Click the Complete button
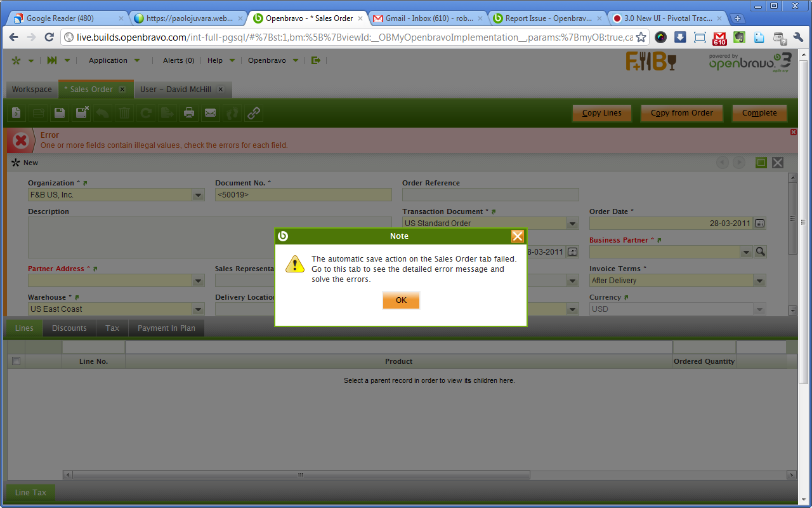Screen dimensions: 812x508 click(759, 113)
